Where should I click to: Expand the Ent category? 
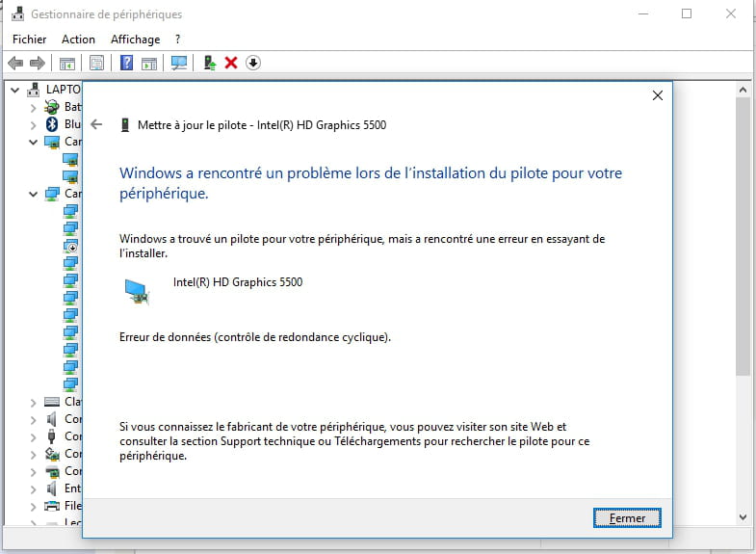[x=33, y=488]
